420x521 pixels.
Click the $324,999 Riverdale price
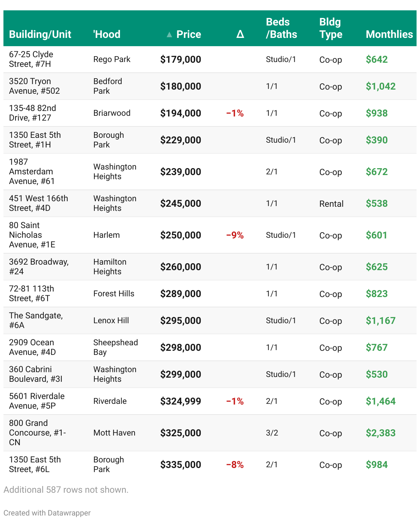(180, 401)
